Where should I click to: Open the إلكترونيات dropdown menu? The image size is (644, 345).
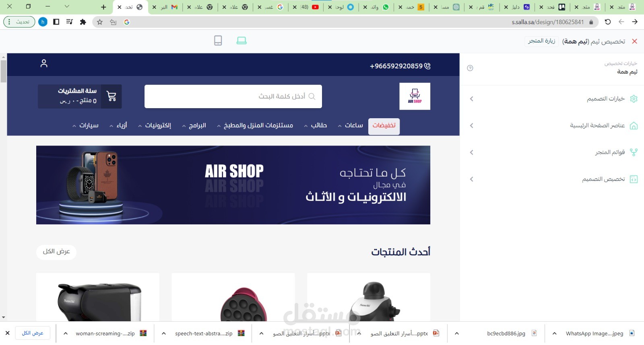(155, 125)
